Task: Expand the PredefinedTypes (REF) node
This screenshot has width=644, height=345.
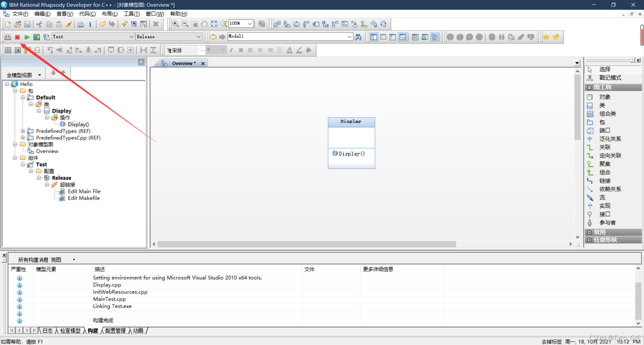Action: coord(23,131)
